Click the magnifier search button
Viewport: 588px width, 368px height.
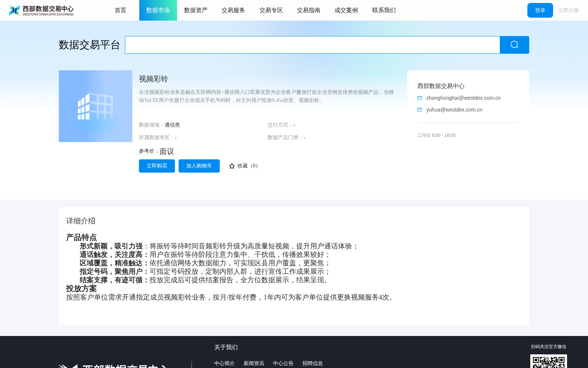pos(514,45)
